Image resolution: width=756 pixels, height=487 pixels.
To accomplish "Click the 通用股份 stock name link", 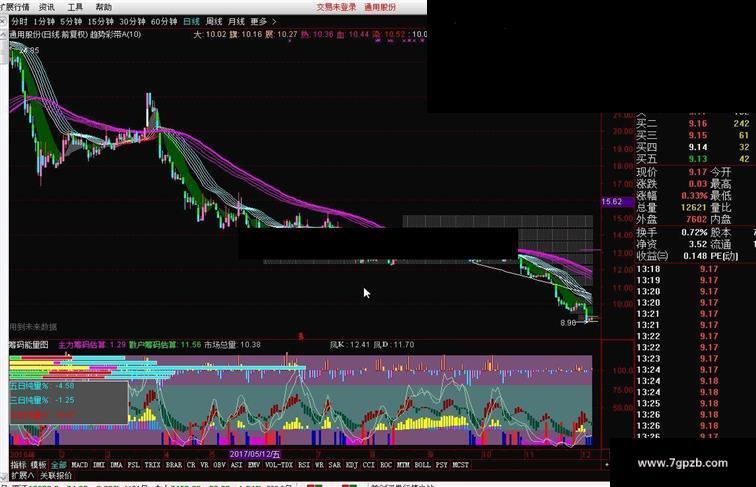I will point(380,7).
